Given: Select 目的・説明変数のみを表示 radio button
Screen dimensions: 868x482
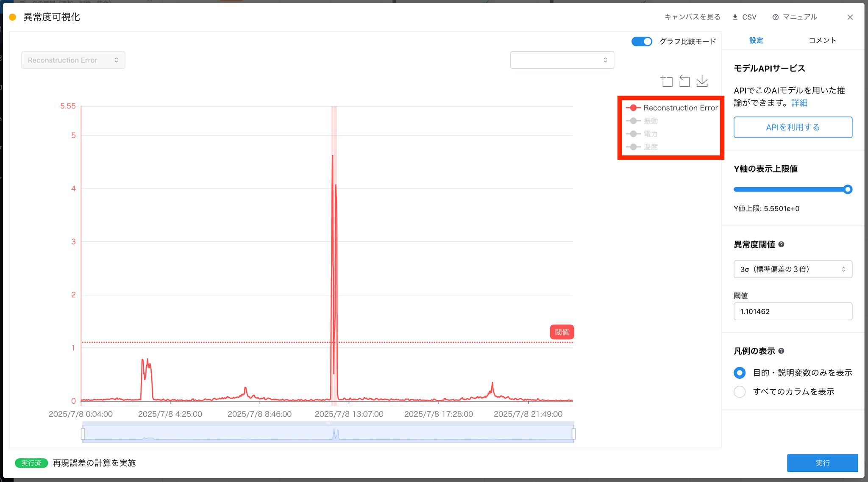Looking at the screenshot, I should 740,373.
